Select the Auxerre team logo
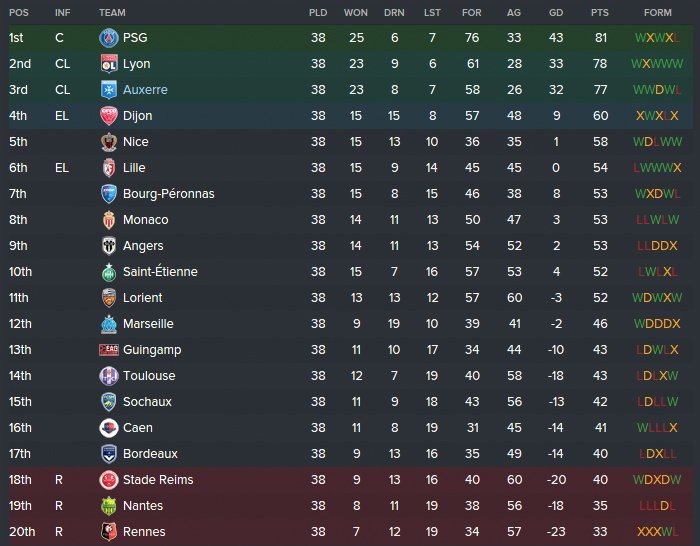Viewport: 700px width, 546px height. [x=108, y=90]
